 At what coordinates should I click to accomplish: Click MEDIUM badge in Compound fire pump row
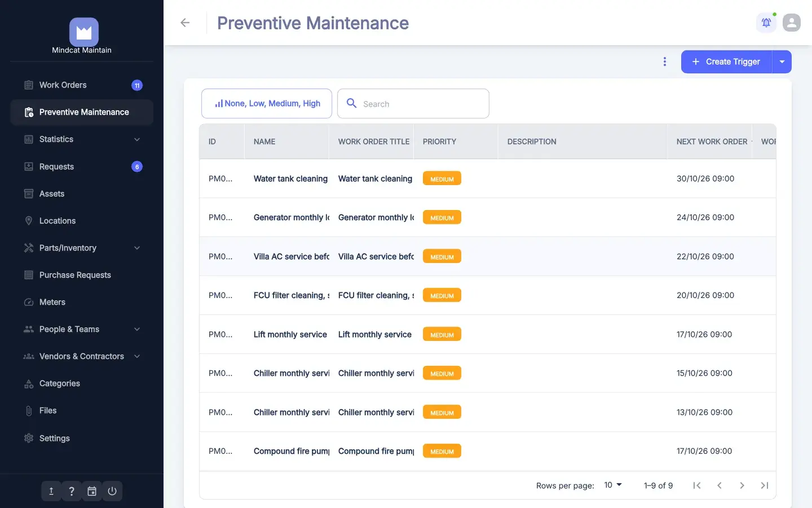[x=442, y=451]
